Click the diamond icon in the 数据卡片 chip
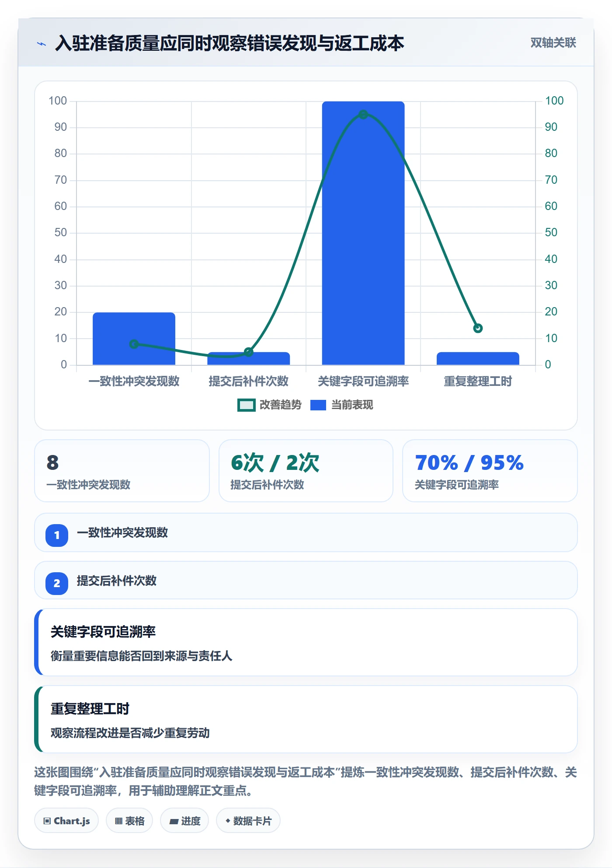612x868 pixels. point(228,821)
